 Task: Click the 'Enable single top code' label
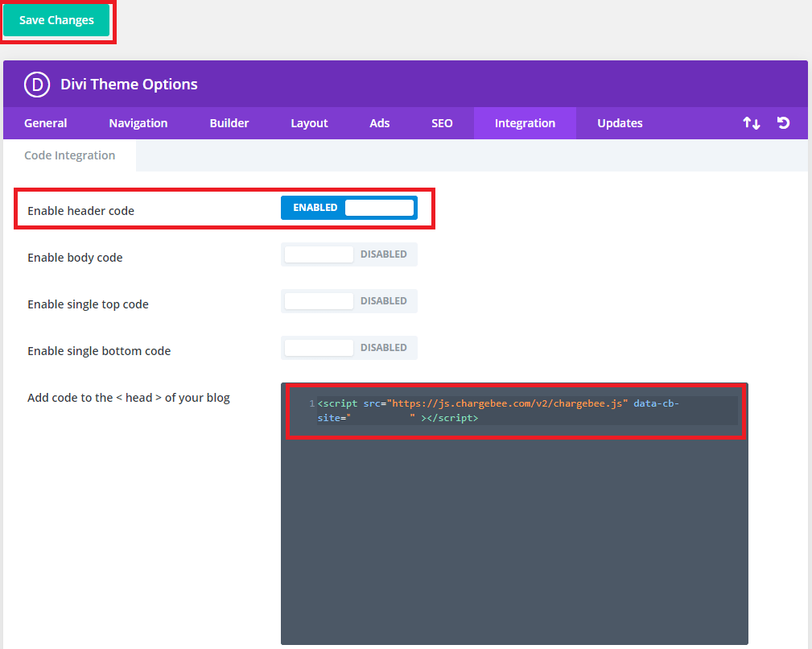click(x=88, y=304)
